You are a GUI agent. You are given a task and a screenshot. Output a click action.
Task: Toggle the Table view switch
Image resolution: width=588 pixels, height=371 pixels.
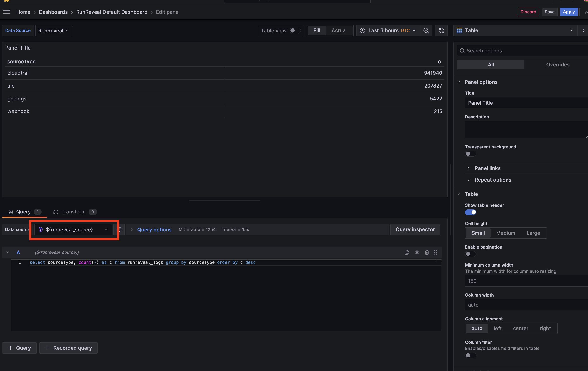[x=295, y=30]
